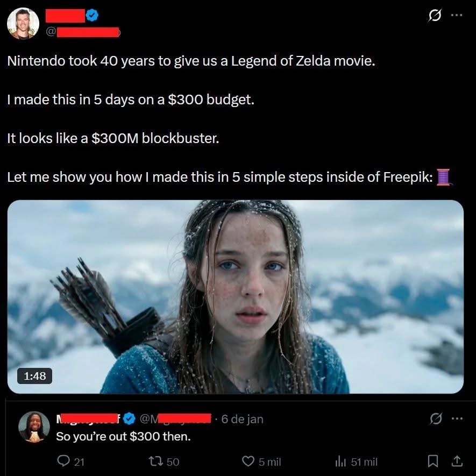Open the reply's 6 de jan timestamp

click(x=242, y=419)
